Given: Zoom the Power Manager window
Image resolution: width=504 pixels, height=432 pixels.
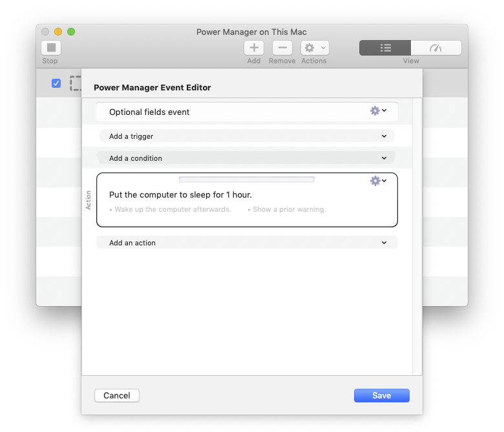Looking at the screenshot, I should [x=71, y=32].
